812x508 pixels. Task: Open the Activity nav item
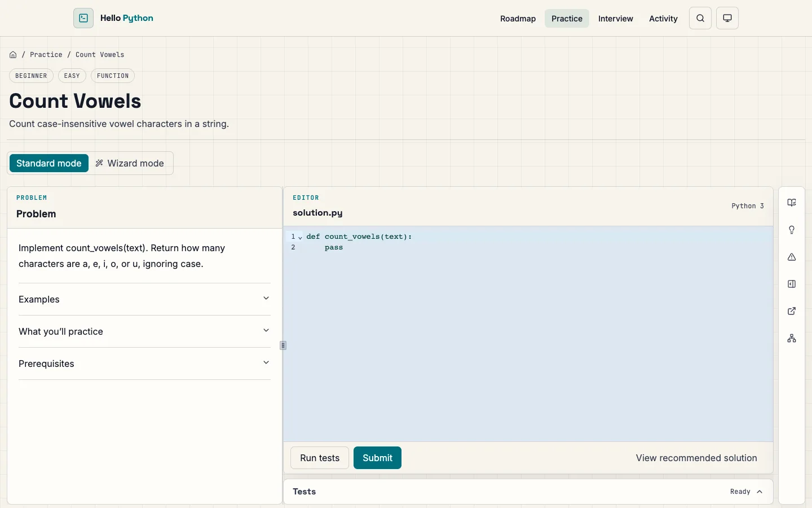(663, 19)
